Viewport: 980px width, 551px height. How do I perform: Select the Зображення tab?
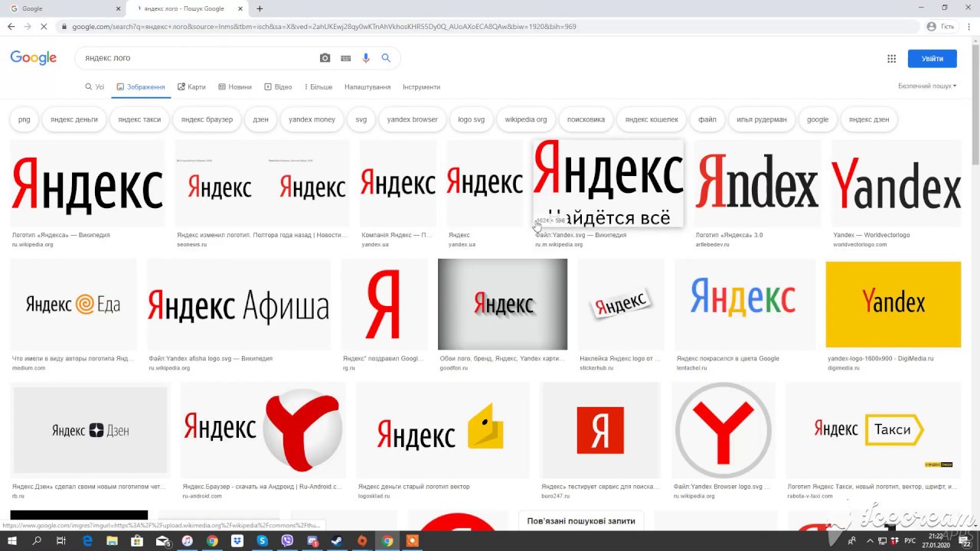pos(141,87)
